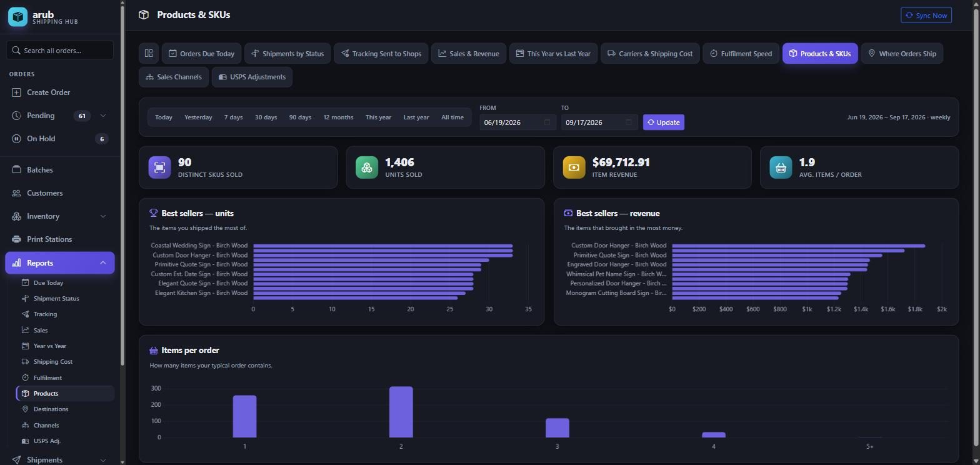This screenshot has width=980, height=465.
Task: Select the All time range preset
Action: (x=452, y=117)
